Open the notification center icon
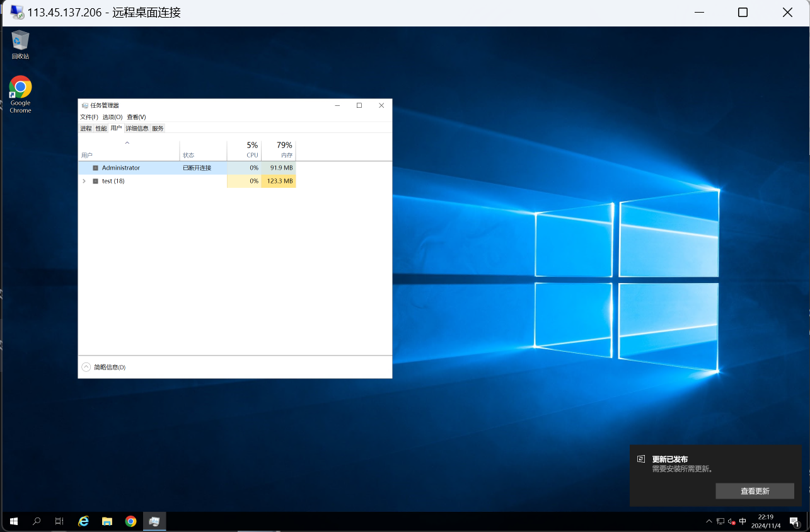Image resolution: width=810 pixels, height=532 pixels. pyautogui.click(x=794, y=521)
